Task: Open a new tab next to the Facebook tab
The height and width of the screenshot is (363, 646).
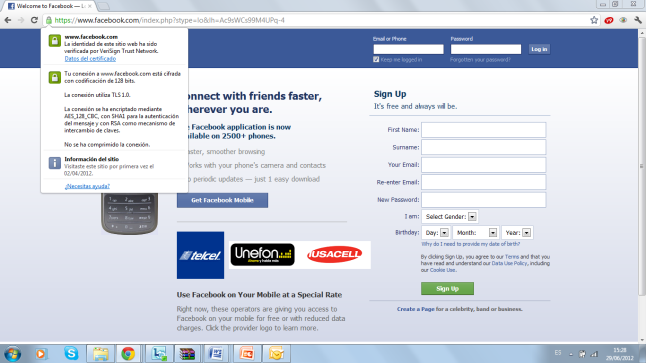Action: (x=103, y=6)
